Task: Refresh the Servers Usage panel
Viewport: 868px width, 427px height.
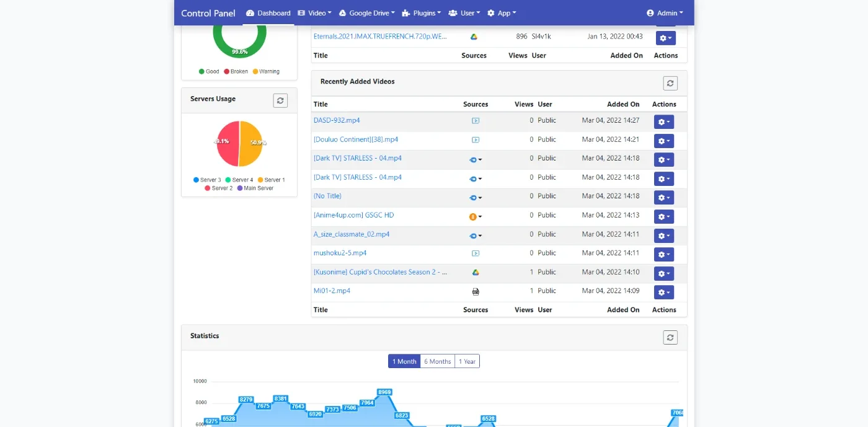Action: [280, 100]
